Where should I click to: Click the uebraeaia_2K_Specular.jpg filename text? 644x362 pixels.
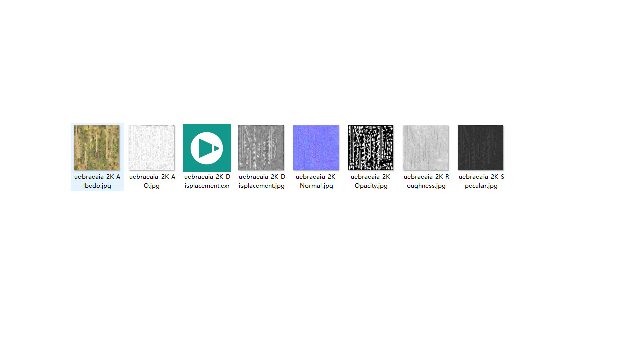pos(481,181)
